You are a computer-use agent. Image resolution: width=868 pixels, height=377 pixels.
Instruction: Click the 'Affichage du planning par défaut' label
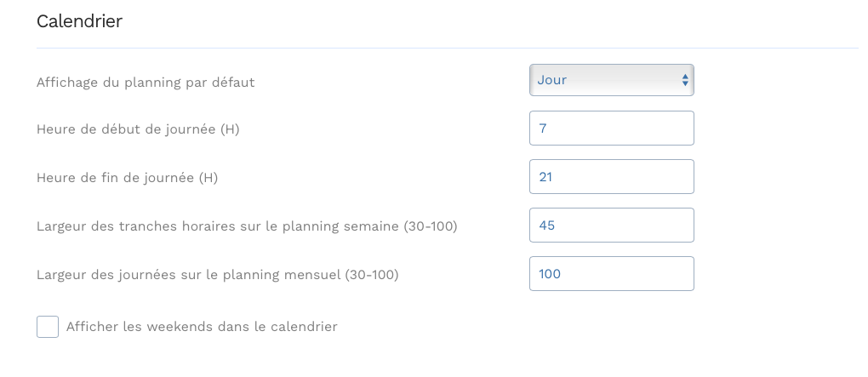coord(146,83)
